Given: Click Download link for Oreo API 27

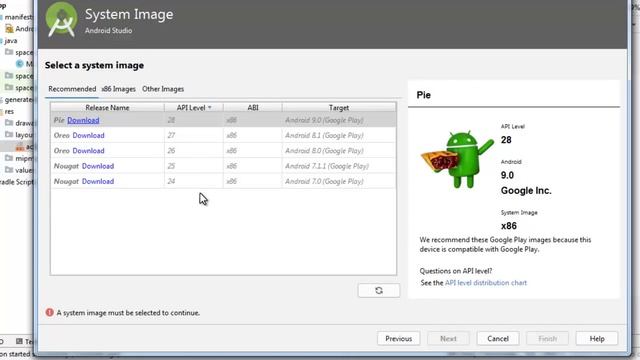Looking at the screenshot, I should point(88,135).
